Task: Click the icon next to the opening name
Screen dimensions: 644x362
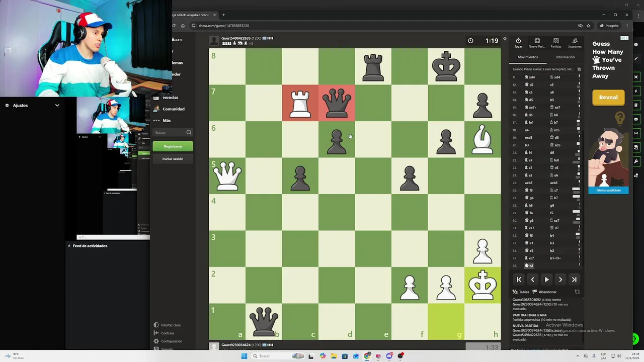Action: pos(579,69)
